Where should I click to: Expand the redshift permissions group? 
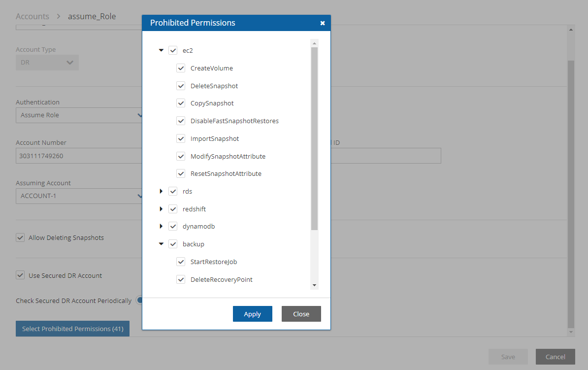click(x=161, y=209)
